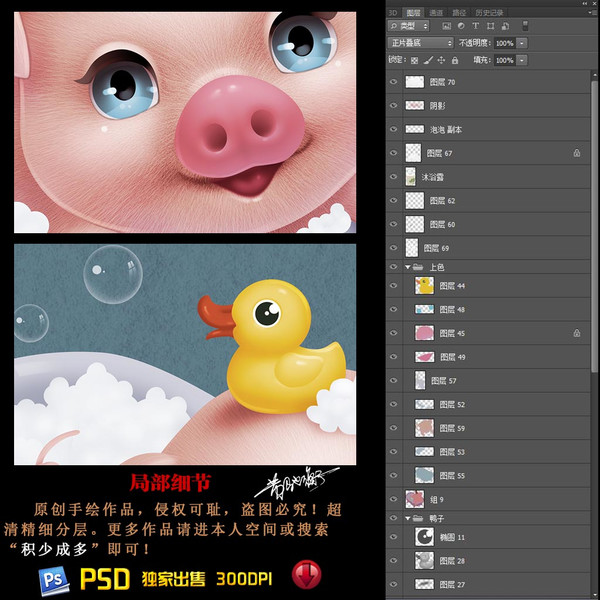Click the lock transparent pixels icon
Screen dimensions: 600x600
[414, 60]
